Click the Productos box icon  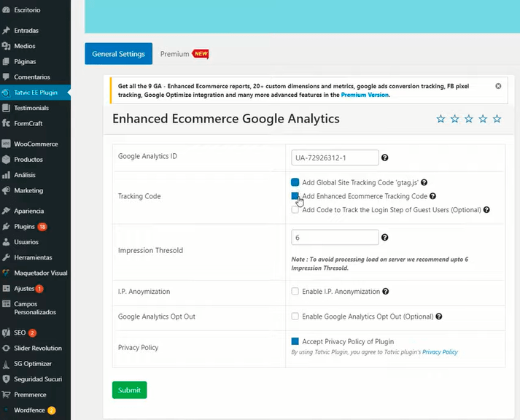[6, 160]
